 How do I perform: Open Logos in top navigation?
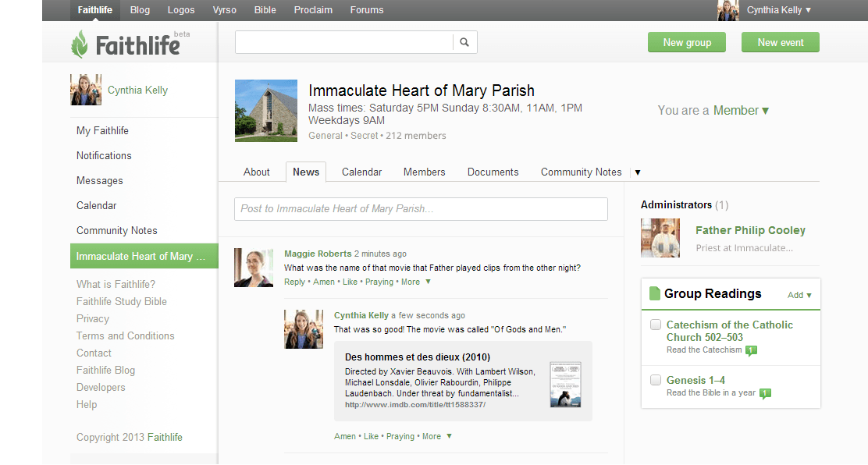pyautogui.click(x=181, y=10)
